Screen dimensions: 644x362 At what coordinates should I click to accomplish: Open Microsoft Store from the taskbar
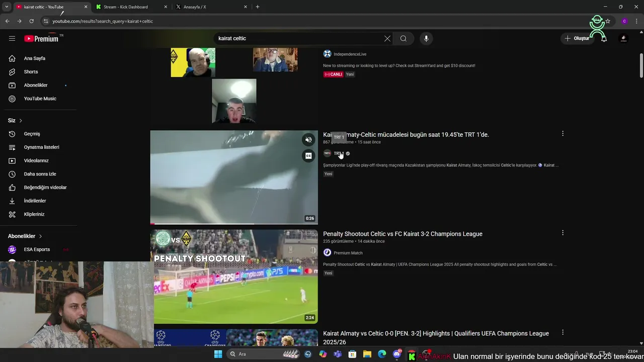(352, 354)
